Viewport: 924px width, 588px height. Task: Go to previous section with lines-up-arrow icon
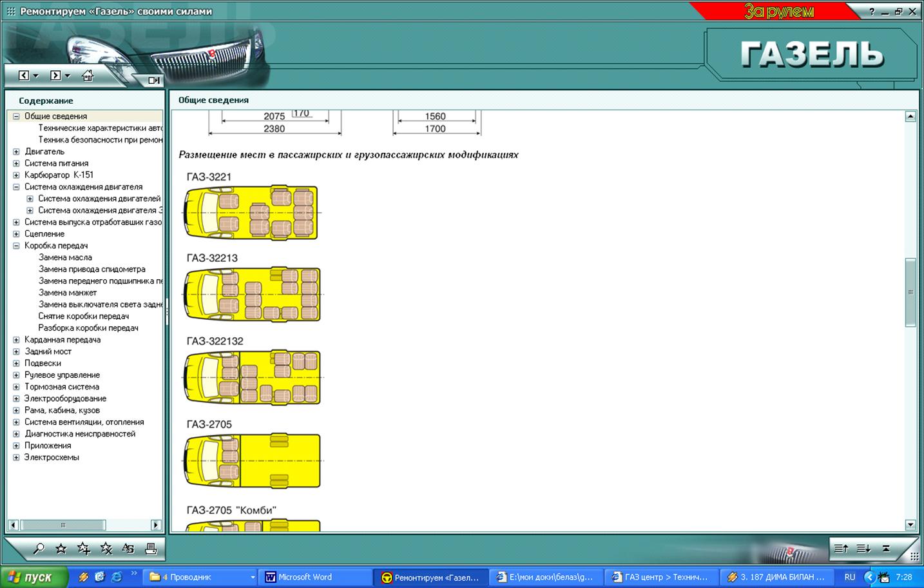click(841, 549)
